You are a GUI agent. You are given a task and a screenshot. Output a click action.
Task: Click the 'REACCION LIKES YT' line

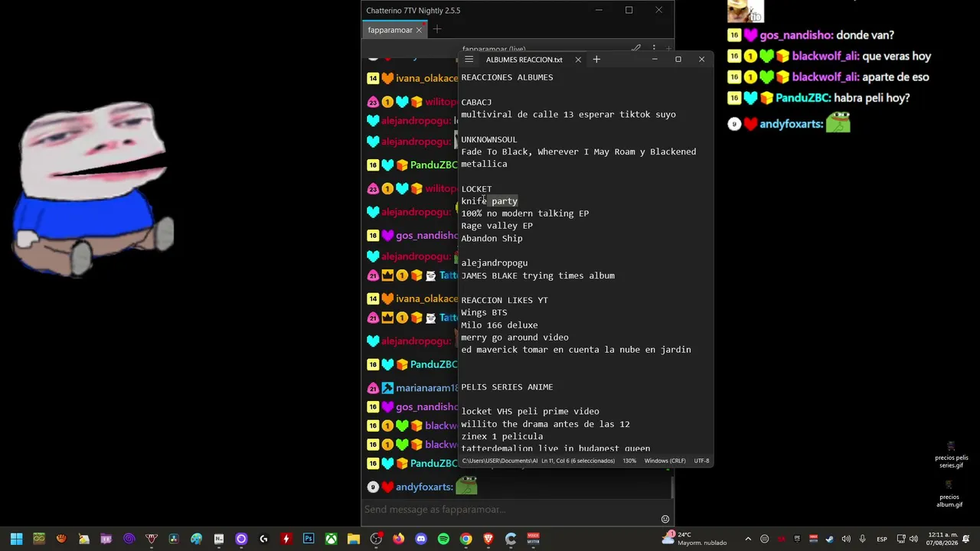tap(505, 300)
